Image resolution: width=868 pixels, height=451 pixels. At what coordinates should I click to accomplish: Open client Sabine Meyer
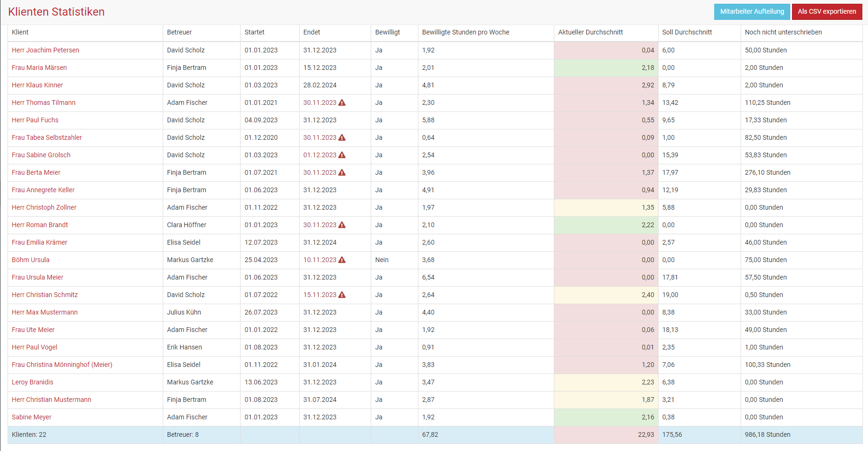click(32, 417)
